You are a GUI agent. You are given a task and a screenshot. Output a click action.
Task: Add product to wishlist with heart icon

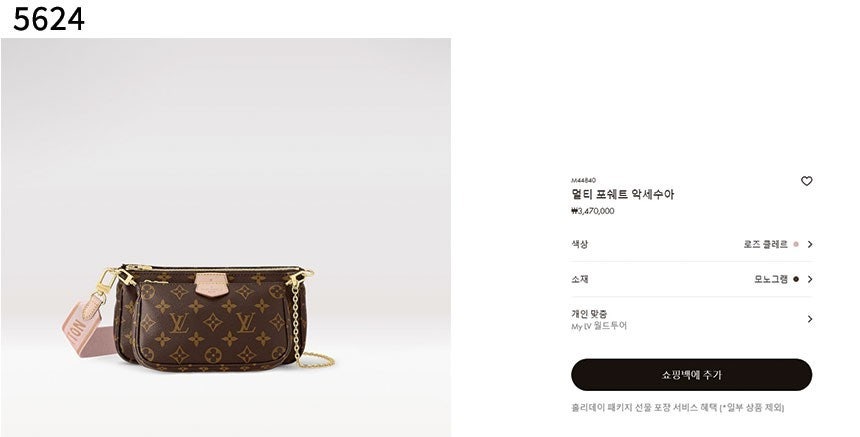(806, 181)
